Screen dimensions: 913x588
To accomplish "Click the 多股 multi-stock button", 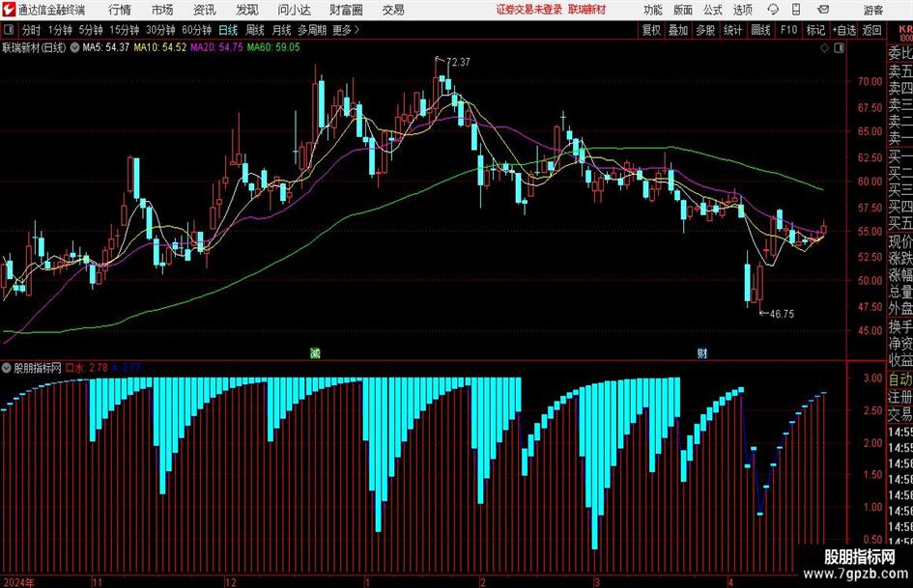I will [x=705, y=30].
